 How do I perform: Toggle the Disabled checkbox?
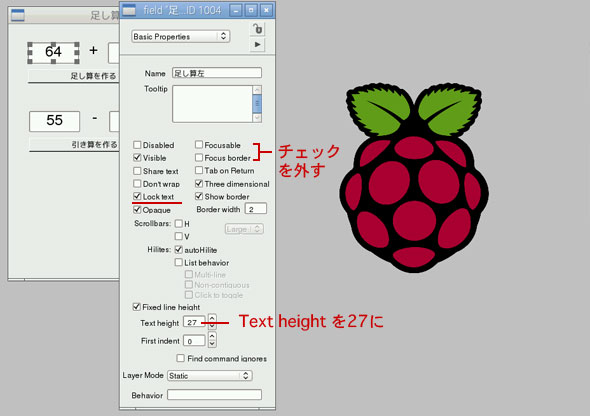[x=137, y=145]
